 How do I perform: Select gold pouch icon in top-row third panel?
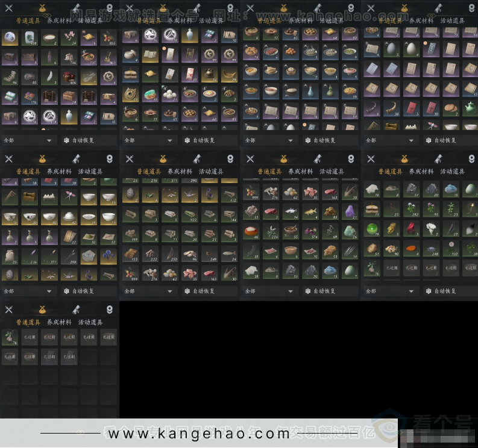283,8
